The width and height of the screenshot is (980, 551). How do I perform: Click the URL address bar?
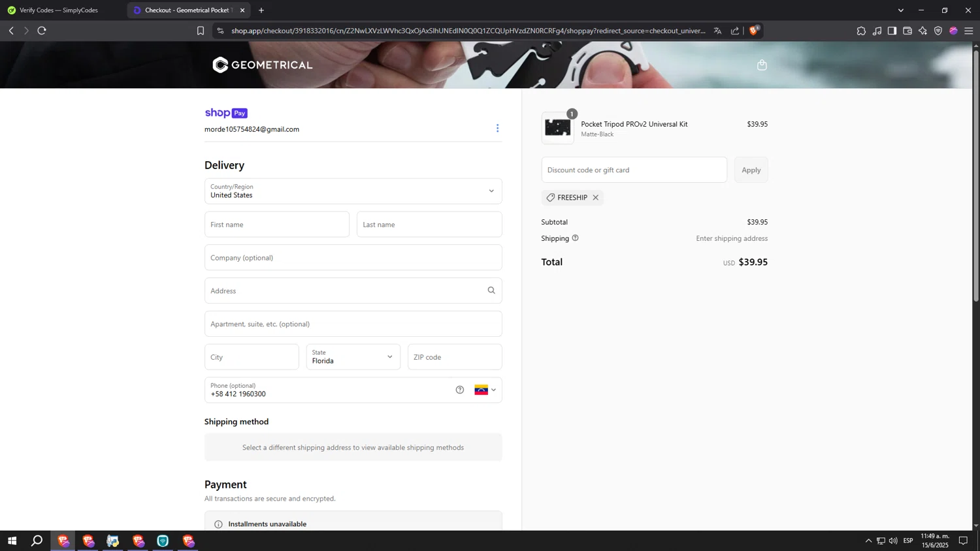pyautogui.click(x=468, y=31)
